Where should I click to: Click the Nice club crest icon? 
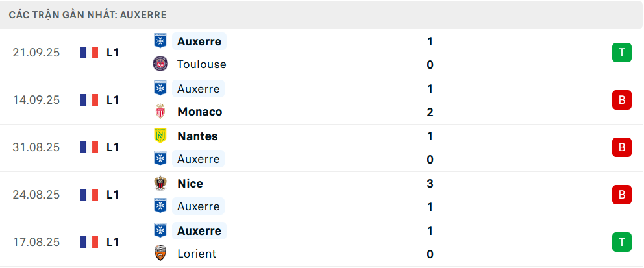[x=159, y=184]
